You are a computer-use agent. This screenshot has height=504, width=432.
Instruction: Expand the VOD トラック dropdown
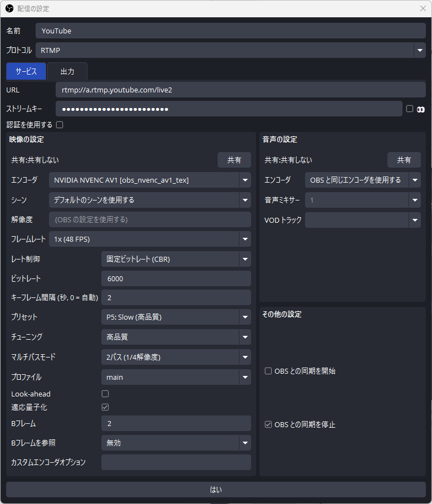click(x=363, y=220)
